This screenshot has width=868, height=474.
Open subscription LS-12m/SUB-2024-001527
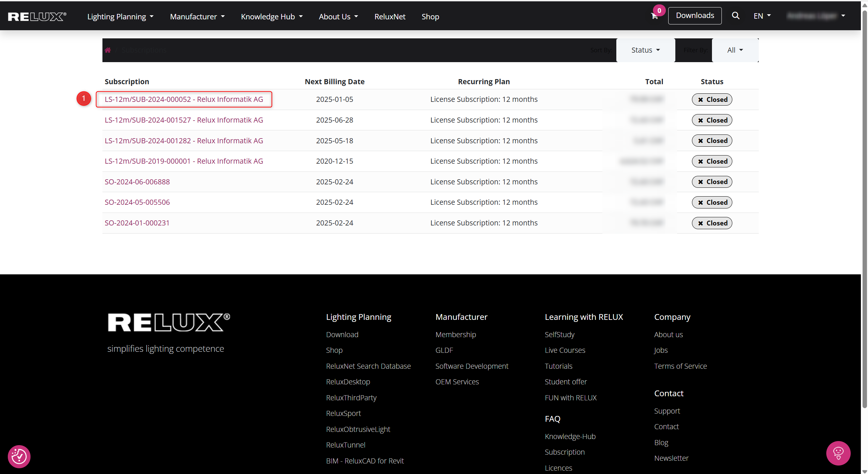tap(184, 120)
